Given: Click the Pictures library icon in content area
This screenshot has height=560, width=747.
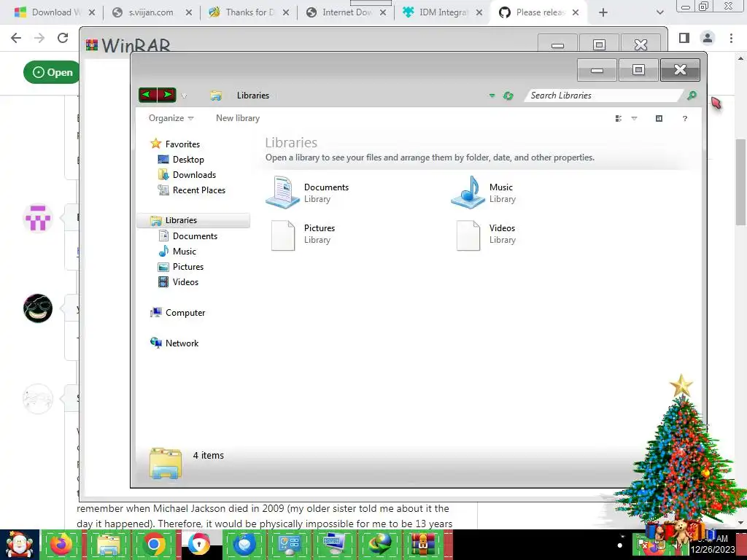Looking at the screenshot, I should pyautogui.click(x=283, y=235).
